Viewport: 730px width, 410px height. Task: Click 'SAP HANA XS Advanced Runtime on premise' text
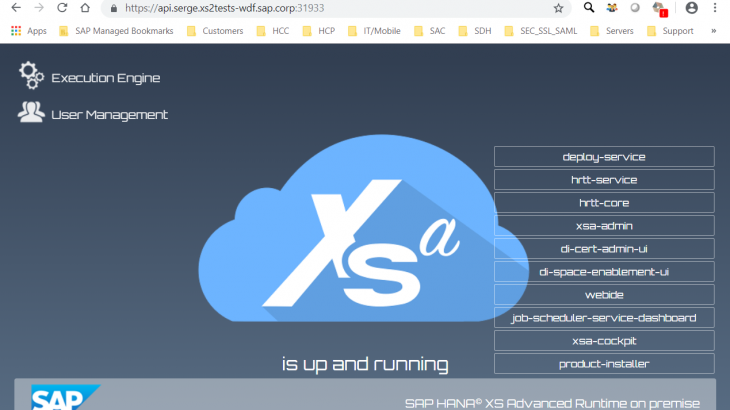click(552, 403)
